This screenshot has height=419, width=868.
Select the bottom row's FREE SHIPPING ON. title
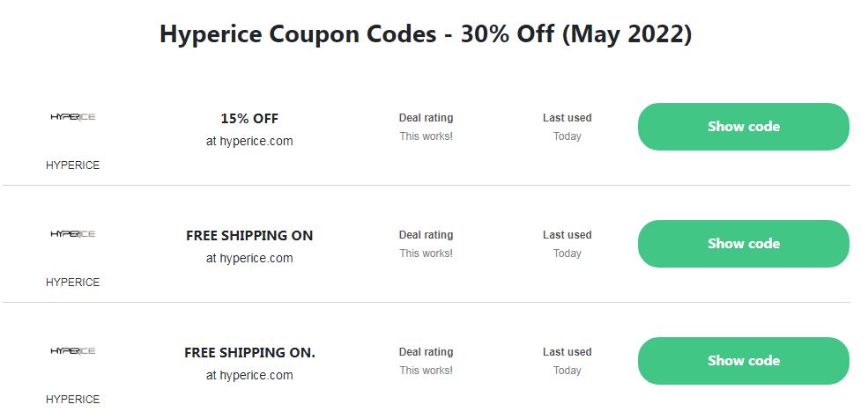[249, 352]
